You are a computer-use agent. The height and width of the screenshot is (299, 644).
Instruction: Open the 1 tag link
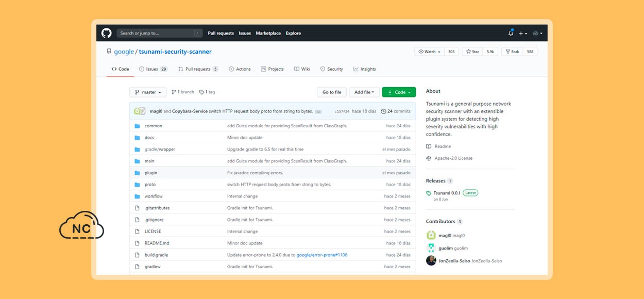point(207,92)
